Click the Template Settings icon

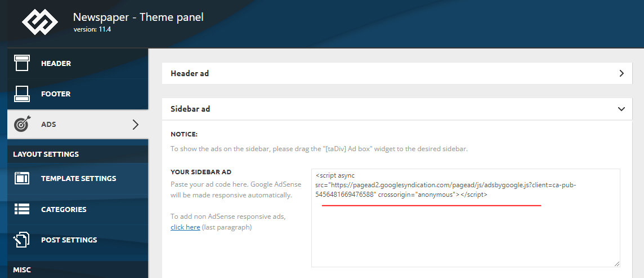pos(22,179)
